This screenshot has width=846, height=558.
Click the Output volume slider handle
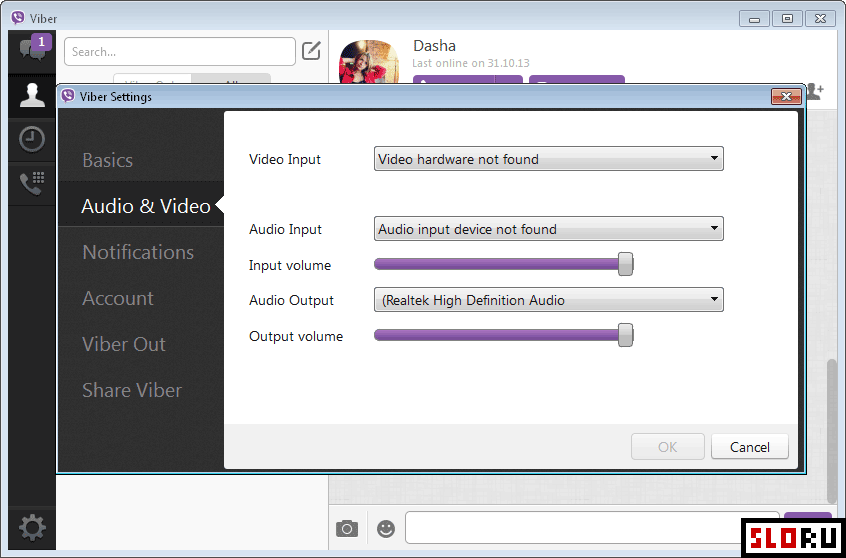tap(625, 335)
